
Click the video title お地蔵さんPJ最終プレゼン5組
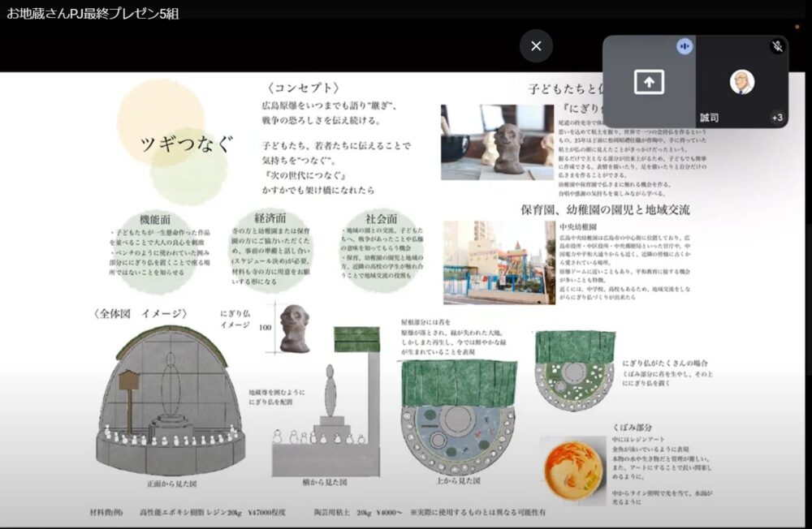pyautogui.click(x=93, y=13)
